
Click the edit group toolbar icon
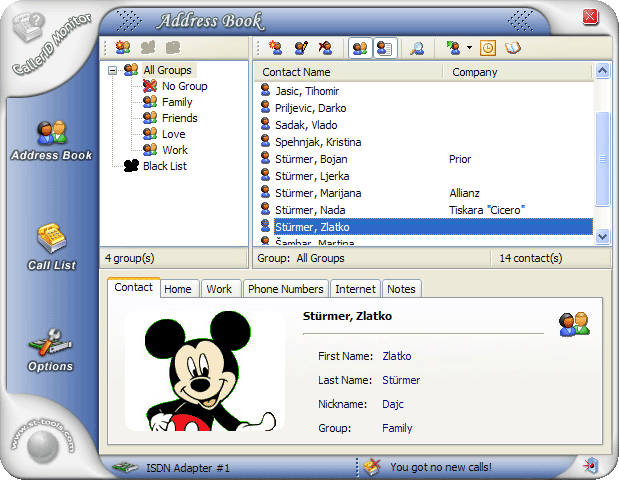(148, 47)
